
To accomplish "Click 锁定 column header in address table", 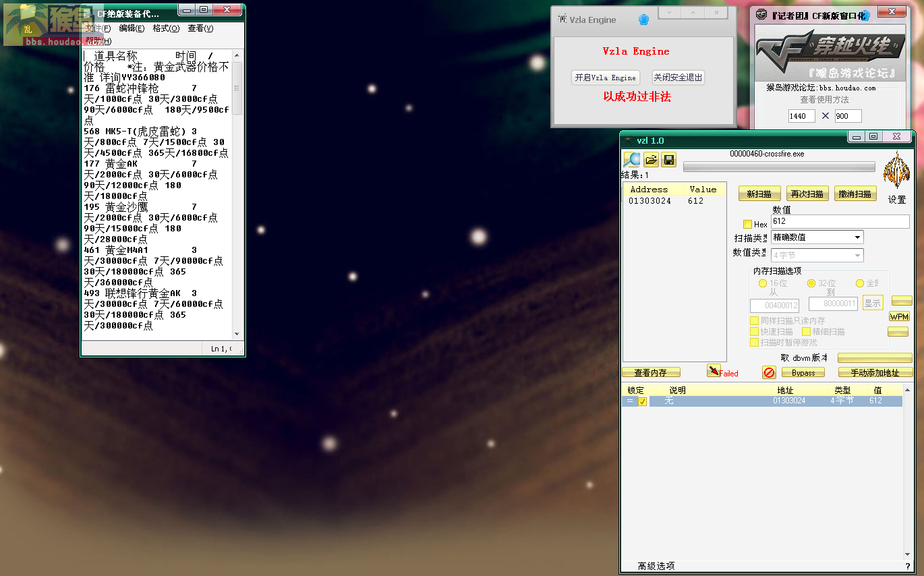I will tap(635, 391).
